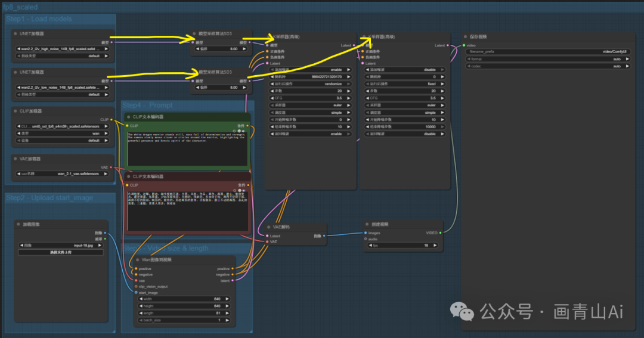Collapse the 创建视频 node via its title dot
Viewport: 644px width, 338px height.
(x=367, y=224)
